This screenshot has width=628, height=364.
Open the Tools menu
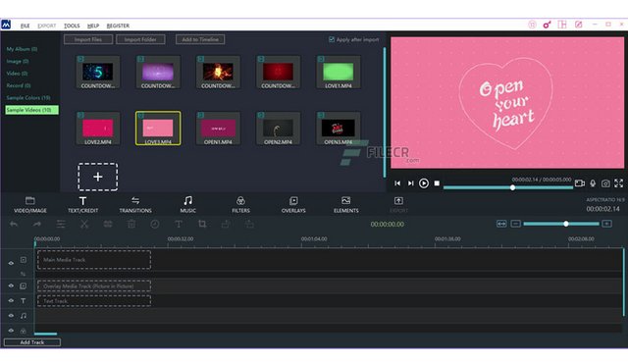click(72, 26)
